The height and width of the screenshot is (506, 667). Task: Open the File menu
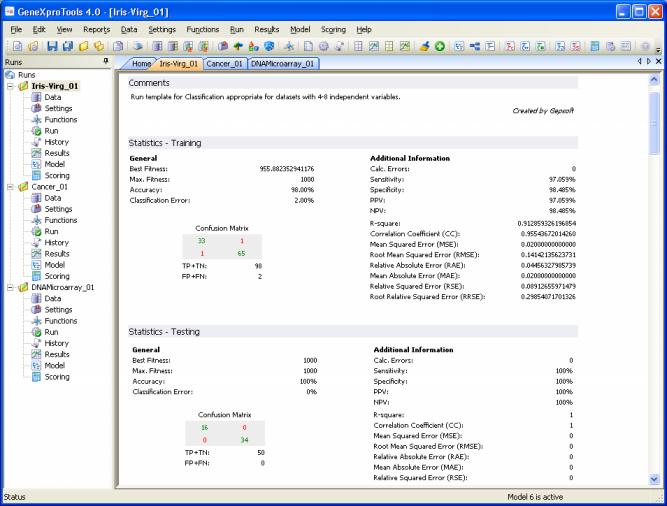click(16, 29)
